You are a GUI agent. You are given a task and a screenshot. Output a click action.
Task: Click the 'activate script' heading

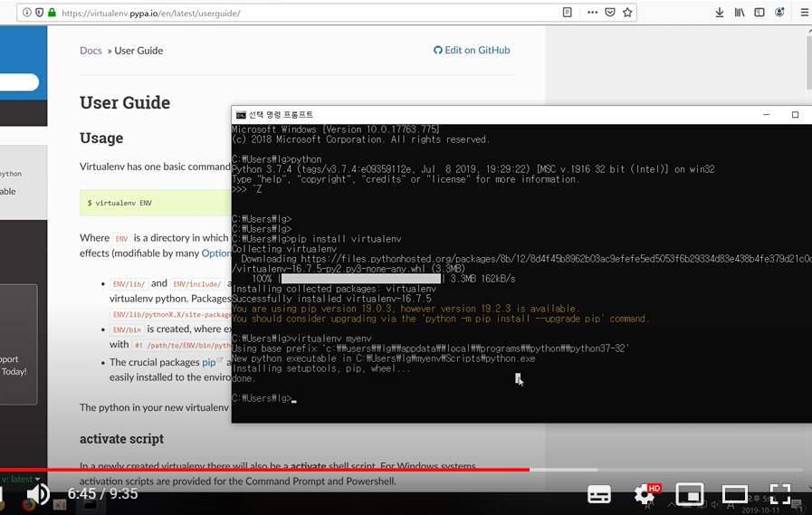coord(121,439)
